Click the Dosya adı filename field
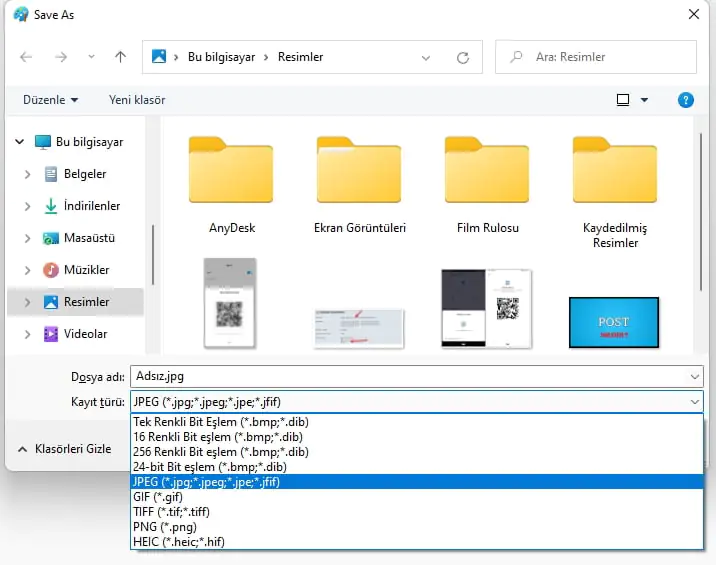 (x=410, y=377)
